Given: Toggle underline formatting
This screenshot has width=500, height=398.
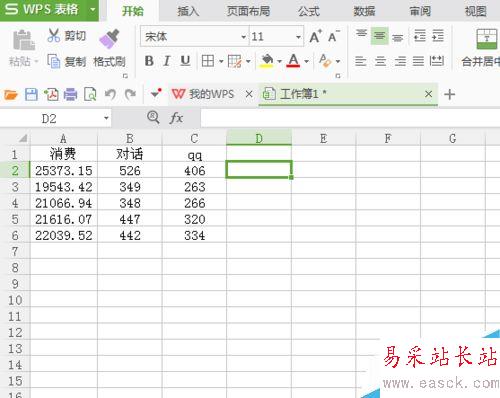Looking at the screenshot, I should (185, 61).
